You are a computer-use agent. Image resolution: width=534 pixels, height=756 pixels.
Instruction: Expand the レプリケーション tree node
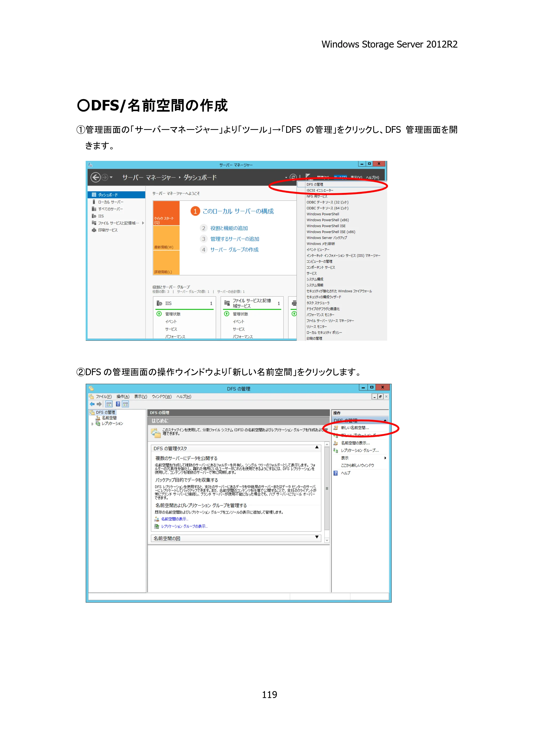[92, 424]
